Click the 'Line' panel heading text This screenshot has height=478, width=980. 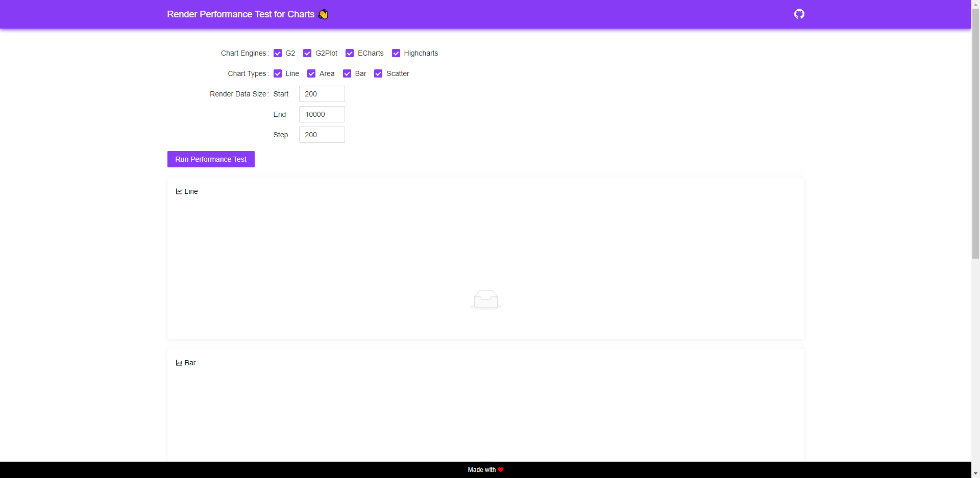coord(191,191)
